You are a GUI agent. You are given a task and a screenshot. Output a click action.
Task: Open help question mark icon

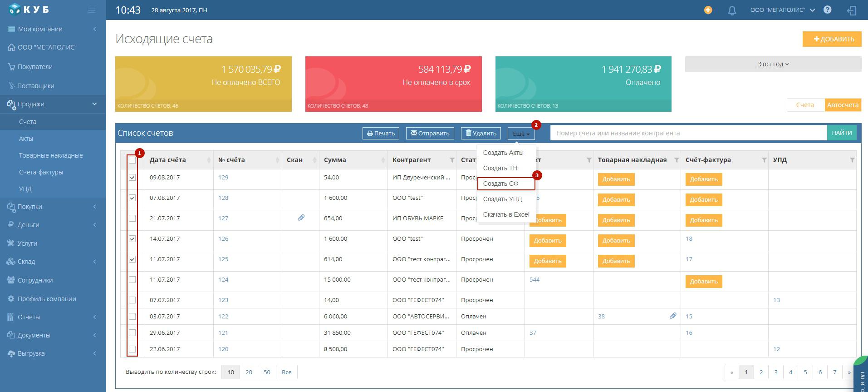[x=827, y=10]
